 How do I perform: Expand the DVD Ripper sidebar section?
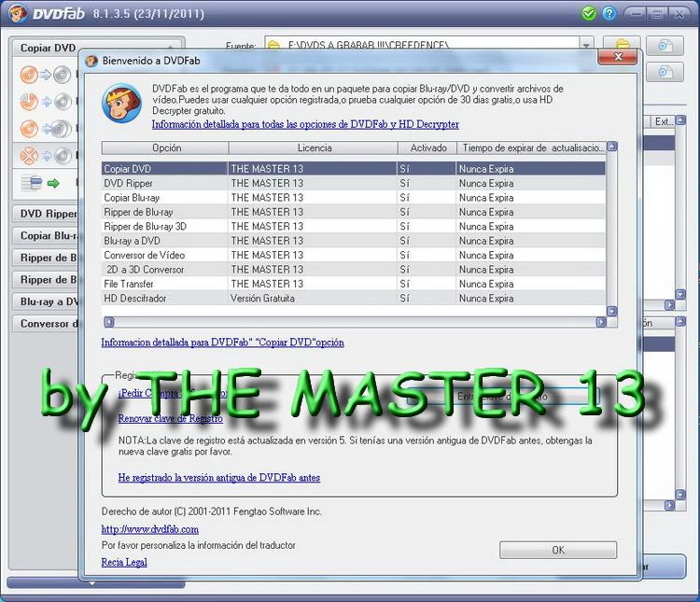pos(46,214)
